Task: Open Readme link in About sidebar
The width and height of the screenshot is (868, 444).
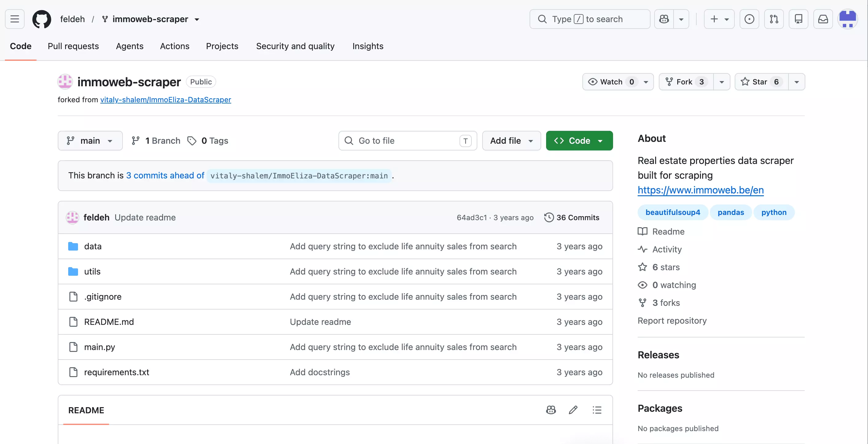Action: (x=661, y=232)
